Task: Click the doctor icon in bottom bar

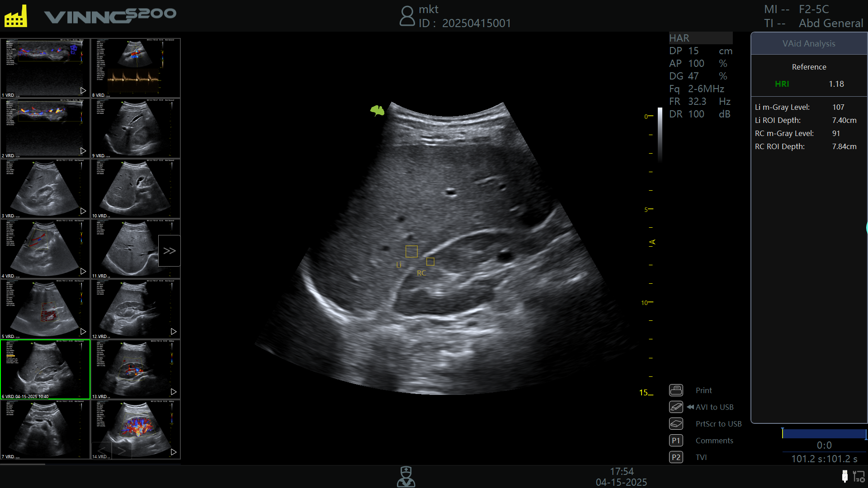Action: coord(406,477)
